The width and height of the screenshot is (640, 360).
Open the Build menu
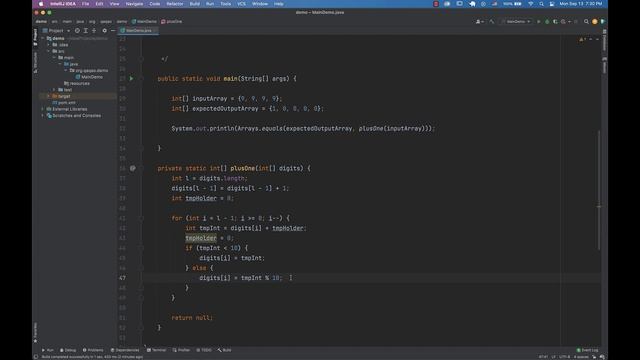195,4
